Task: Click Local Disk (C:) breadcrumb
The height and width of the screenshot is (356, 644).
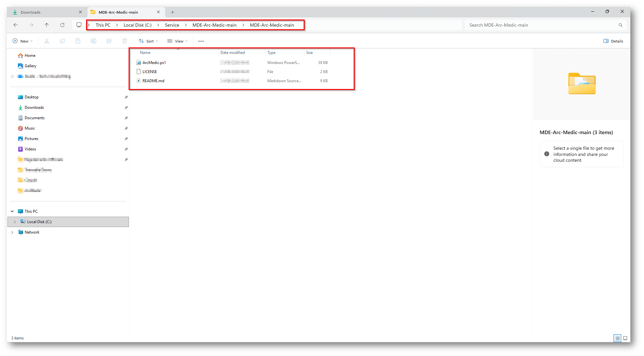Action: point(138,25)
